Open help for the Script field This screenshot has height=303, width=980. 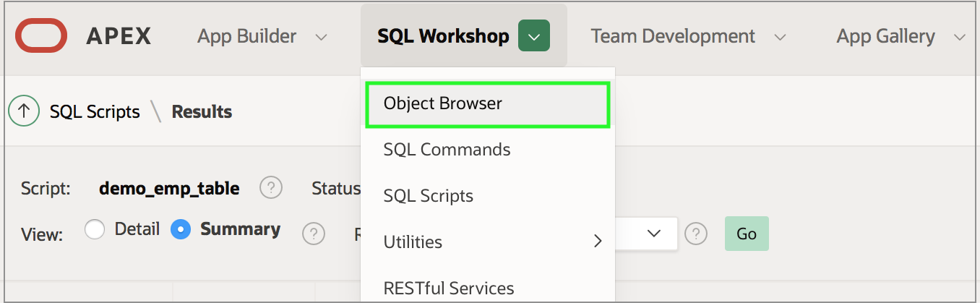click(270, 188)
